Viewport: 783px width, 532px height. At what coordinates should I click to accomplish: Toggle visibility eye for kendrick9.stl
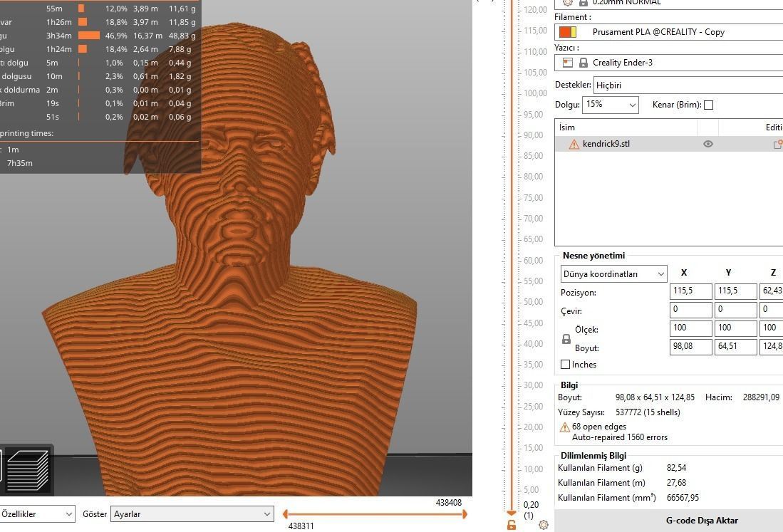pyautogui.click(x=707, y=144)
